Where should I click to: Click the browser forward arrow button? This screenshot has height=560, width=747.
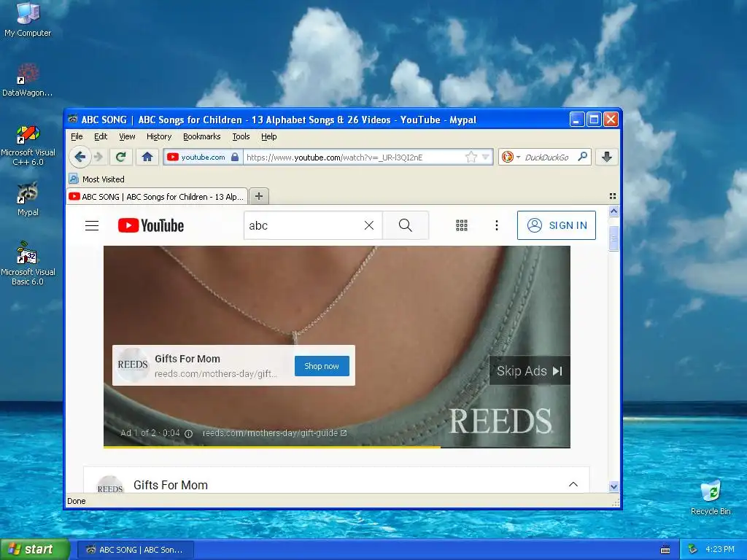(98, 157)
